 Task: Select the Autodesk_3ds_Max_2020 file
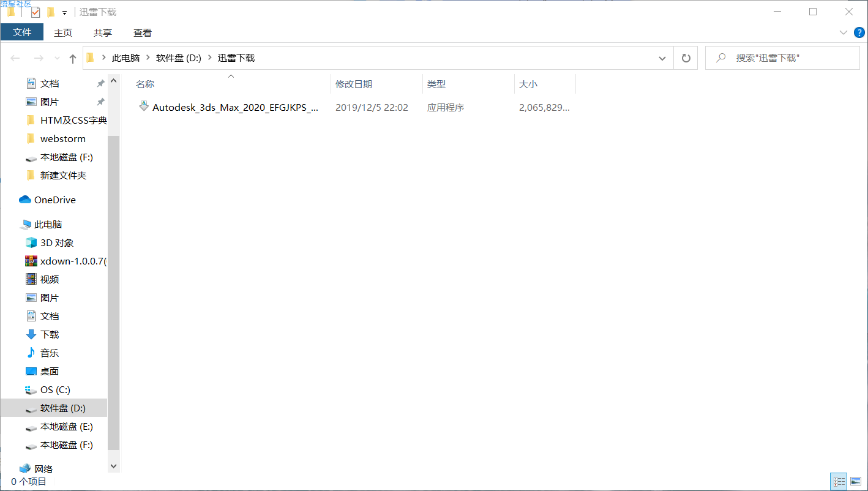click(236, 107)
